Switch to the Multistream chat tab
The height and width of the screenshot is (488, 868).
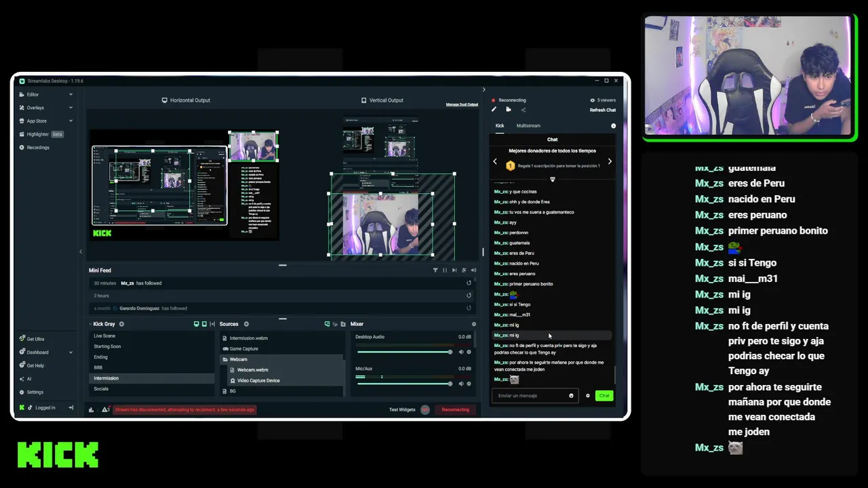(528, 125)
